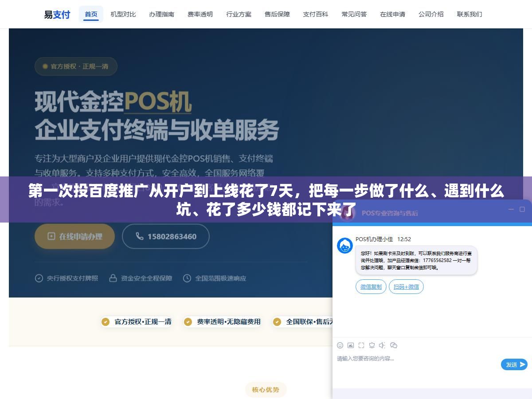The width and height of the screenshot is (532, 399).
Task: Click the lock icon beside 资金安全全程保障
Action: point(113,278)
